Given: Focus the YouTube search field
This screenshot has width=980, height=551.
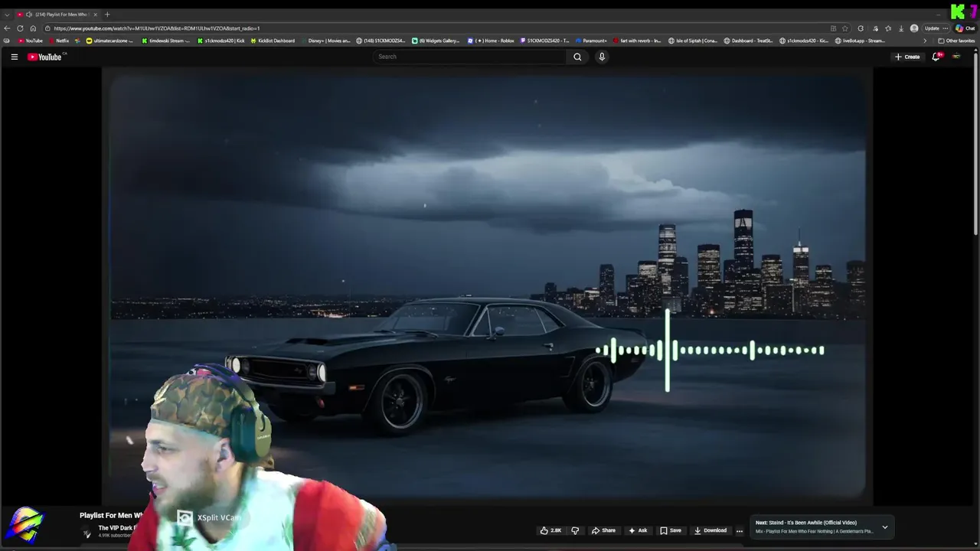Looking at the screenshot, I should click(x=469, y=57).
